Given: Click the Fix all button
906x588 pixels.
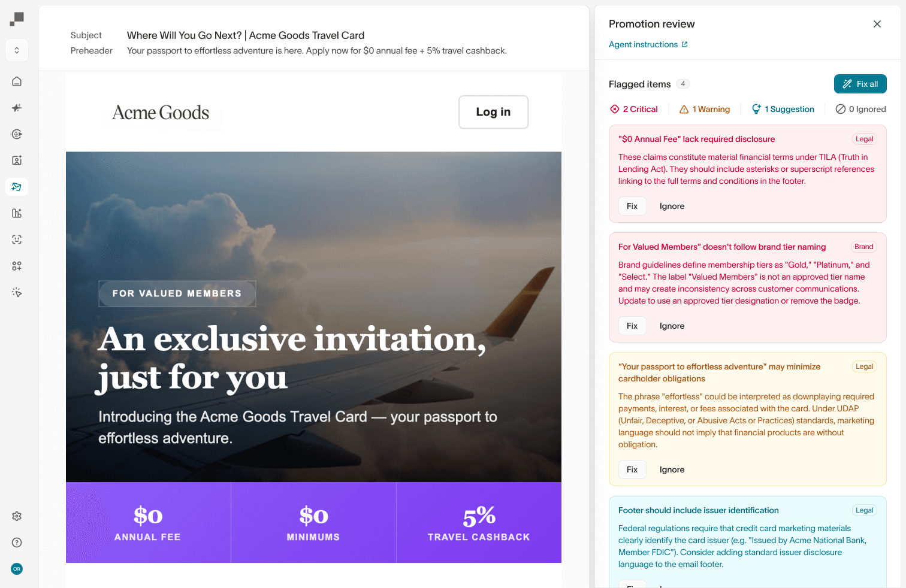Looking at the screenshot, I should click(x=860, y=84).
